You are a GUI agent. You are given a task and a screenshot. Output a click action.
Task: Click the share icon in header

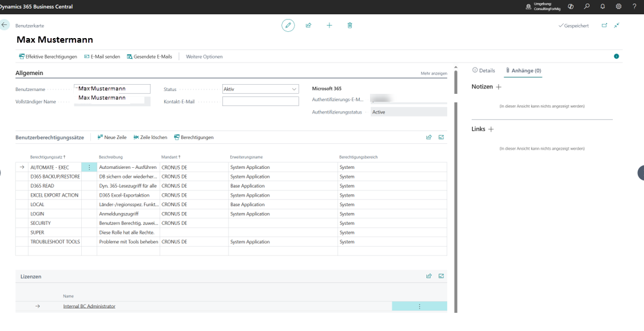tap(309, 26)
